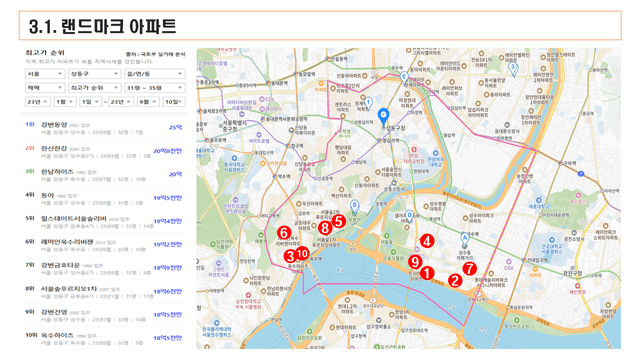Open the start-date 23년 year dropdown
The width and height of the screenshot is (640, 360).
click(x=37, y=102)
